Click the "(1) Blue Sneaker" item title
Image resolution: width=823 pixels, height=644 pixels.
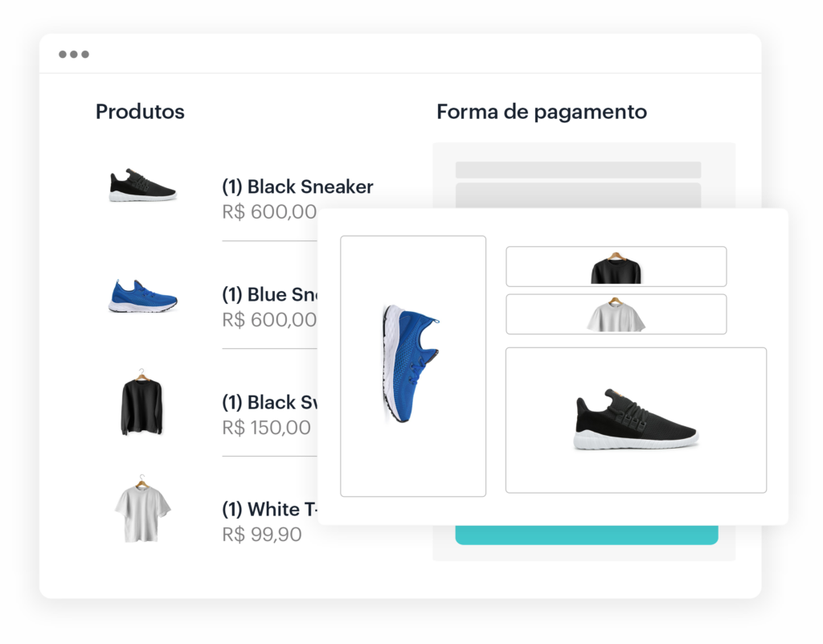click(x=269, y=294)
